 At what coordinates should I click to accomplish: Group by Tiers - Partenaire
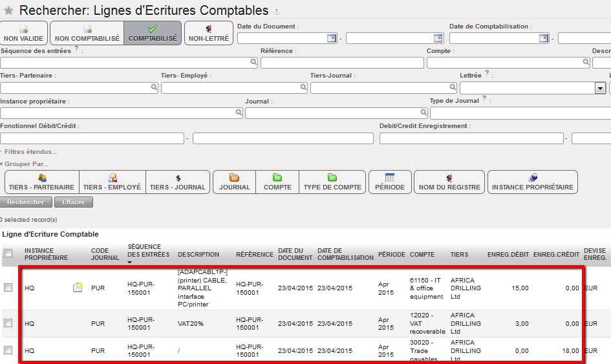point(42,182)
